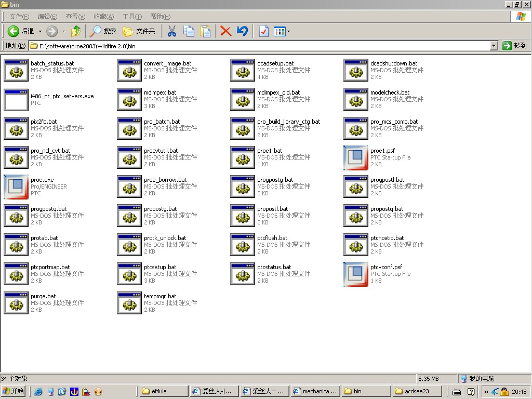Select the proe1.bat icon
Image resolution: width=532 pixels, height=399 pixels.
click(x=243, y=157)
